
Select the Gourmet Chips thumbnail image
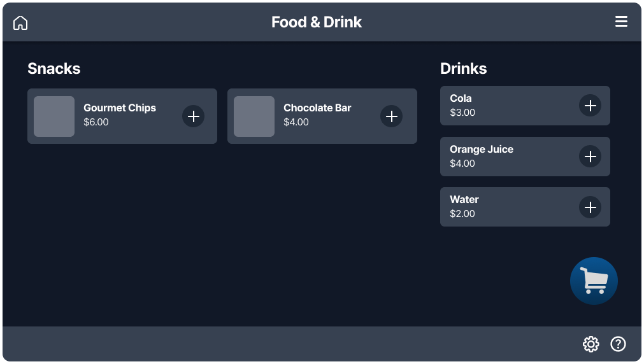[x=54, y=116]
